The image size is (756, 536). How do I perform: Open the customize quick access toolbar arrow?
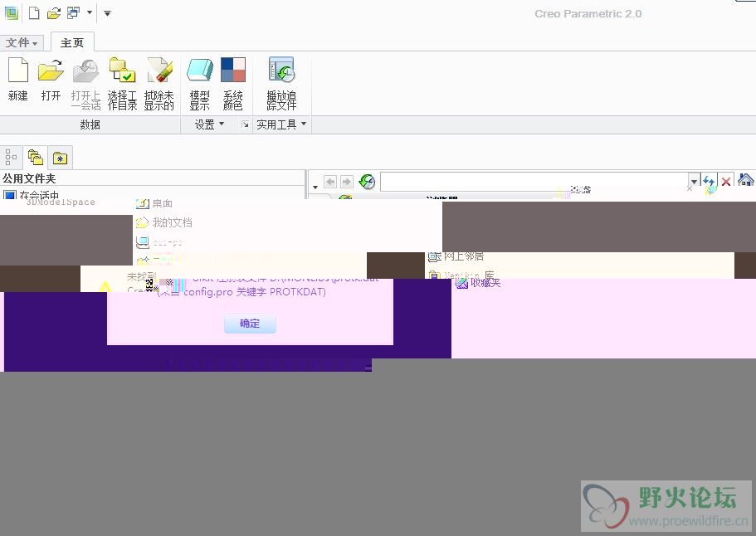(107, 13)
